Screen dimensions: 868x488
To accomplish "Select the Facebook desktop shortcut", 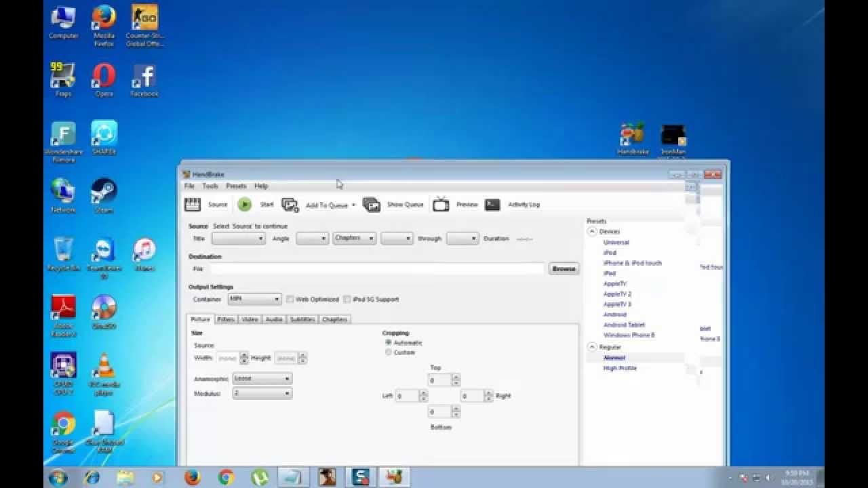I will [144, 79].
